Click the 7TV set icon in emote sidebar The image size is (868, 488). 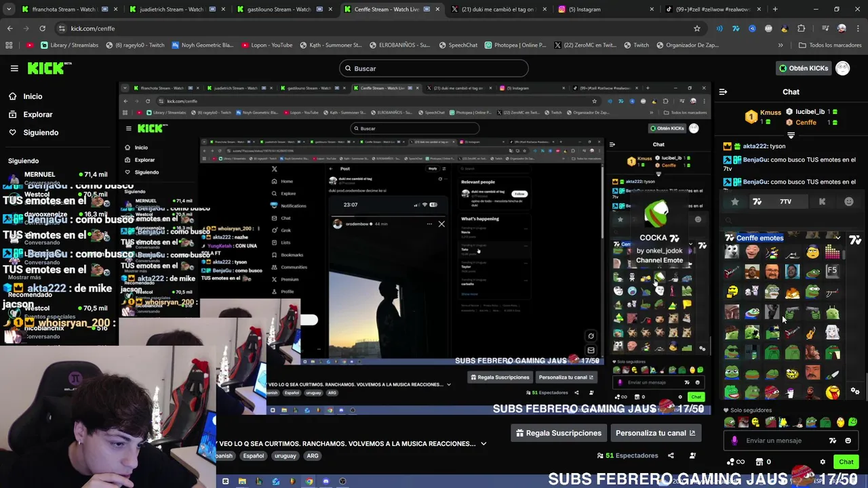(855, 239)
